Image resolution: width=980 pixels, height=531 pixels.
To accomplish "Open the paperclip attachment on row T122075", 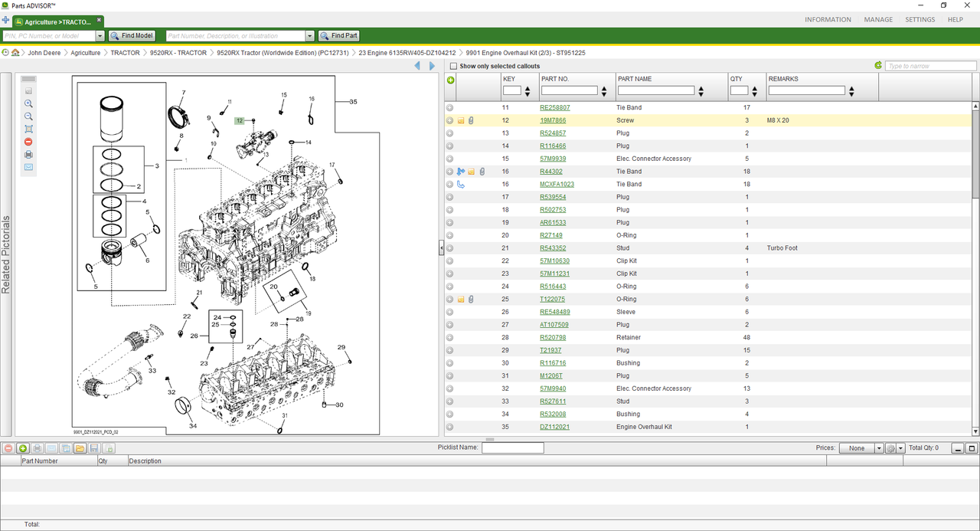I will (471, 300).
